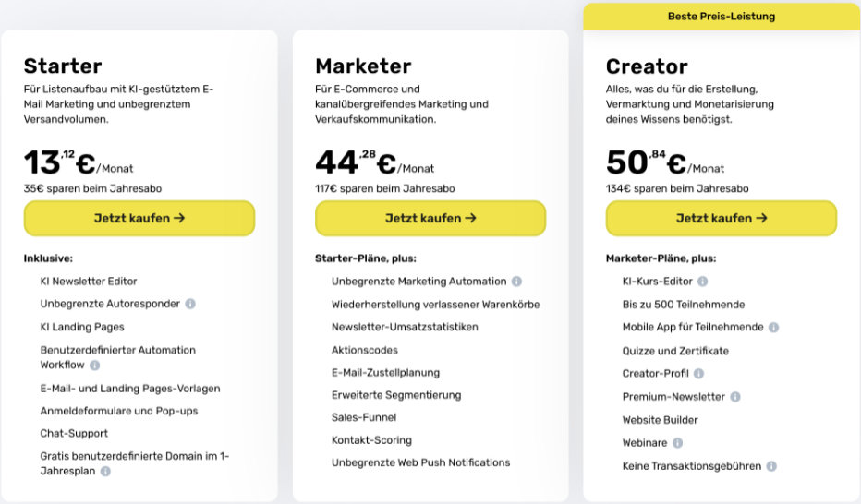Click the Creator plan heading
The height and width of the screenshot is (504, 861).
(x=647, y=66)
